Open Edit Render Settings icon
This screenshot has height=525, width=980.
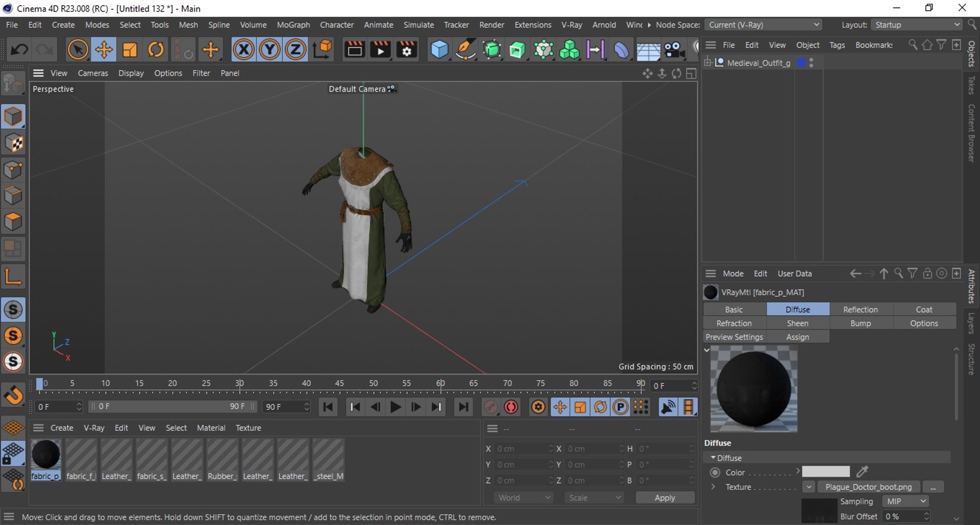407,50
